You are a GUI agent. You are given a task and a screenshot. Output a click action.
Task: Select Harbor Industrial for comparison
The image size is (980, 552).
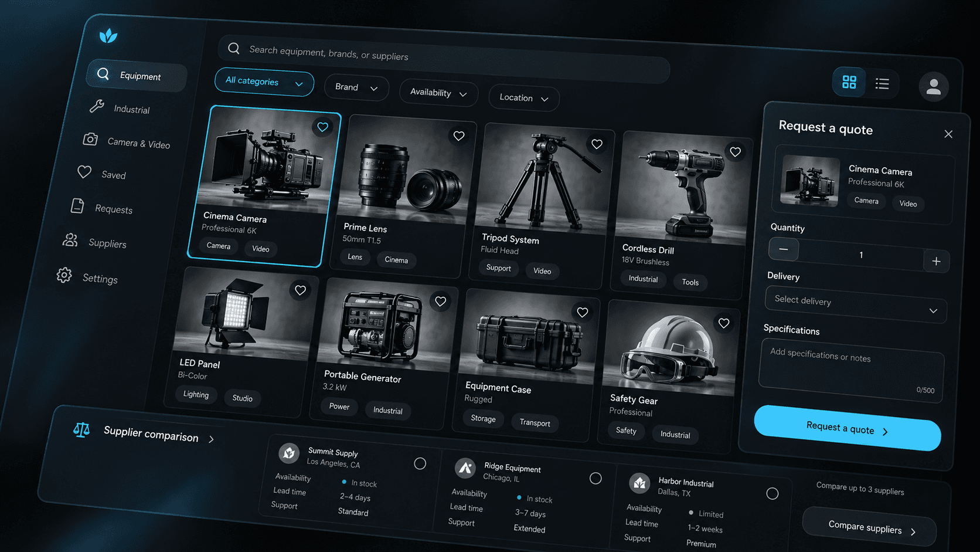[773, 494]
